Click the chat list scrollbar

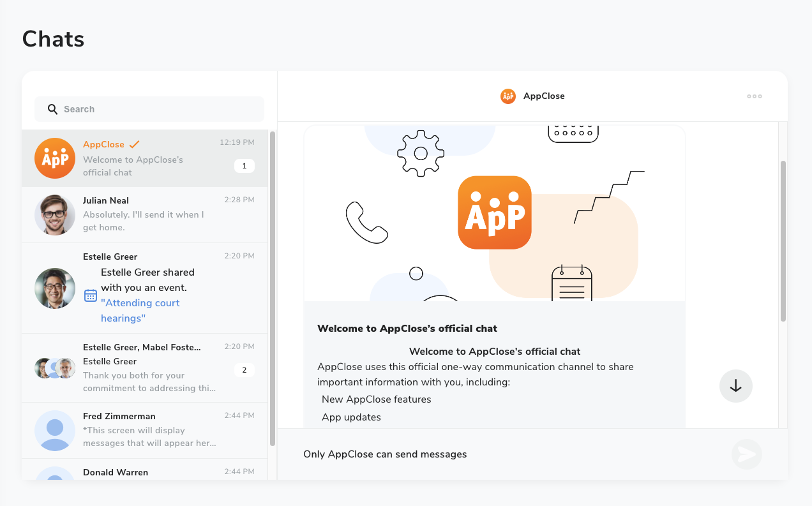(273, 287)
